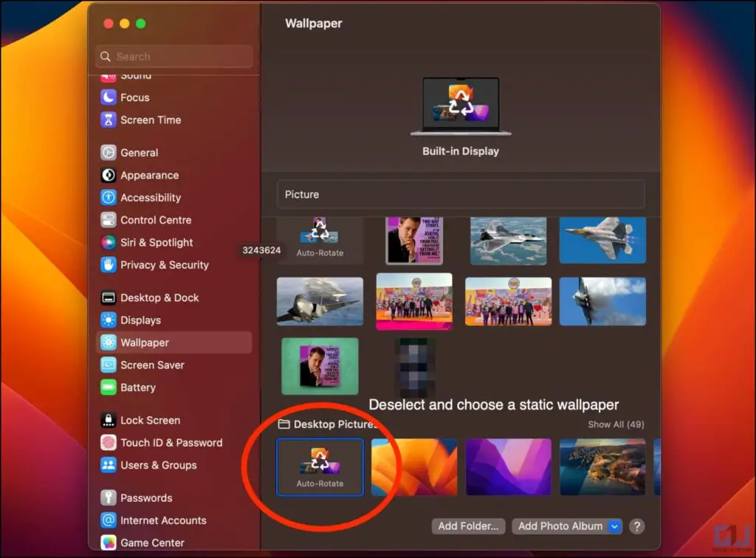This screenshot has width=756, height=558.
Task: Open Displays settings
Action: (140, 320)
